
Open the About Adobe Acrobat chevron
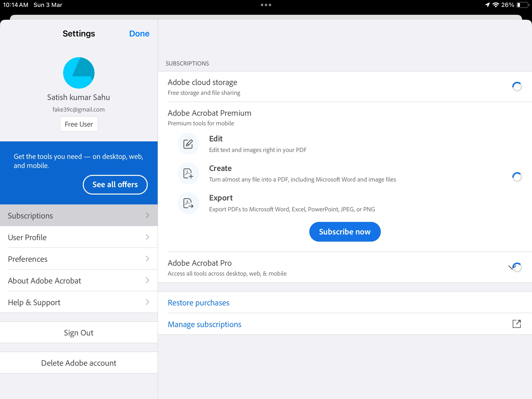[147, 281]
